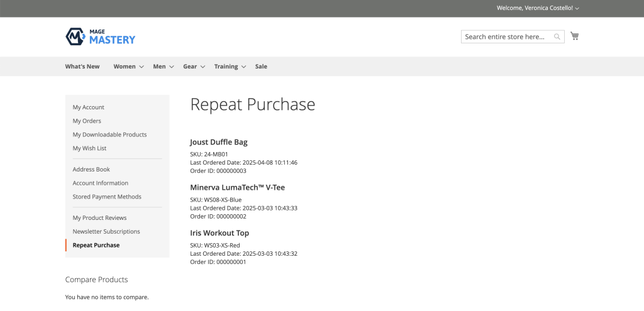Select the active Repeat Purchase sidebar item
The width and height of the screenshot is (644, 311).
(x=96, y=245)
